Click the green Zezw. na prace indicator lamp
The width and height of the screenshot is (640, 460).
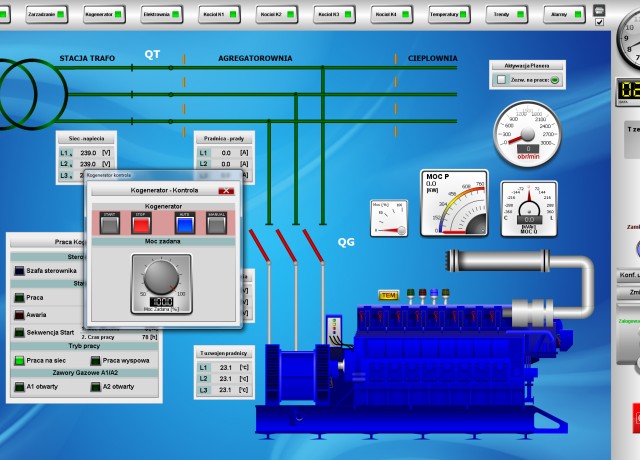click(554, 80)
